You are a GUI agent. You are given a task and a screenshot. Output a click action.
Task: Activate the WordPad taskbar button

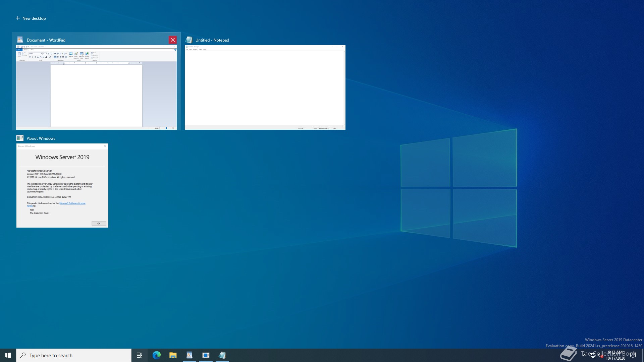(x=190, y=355)
